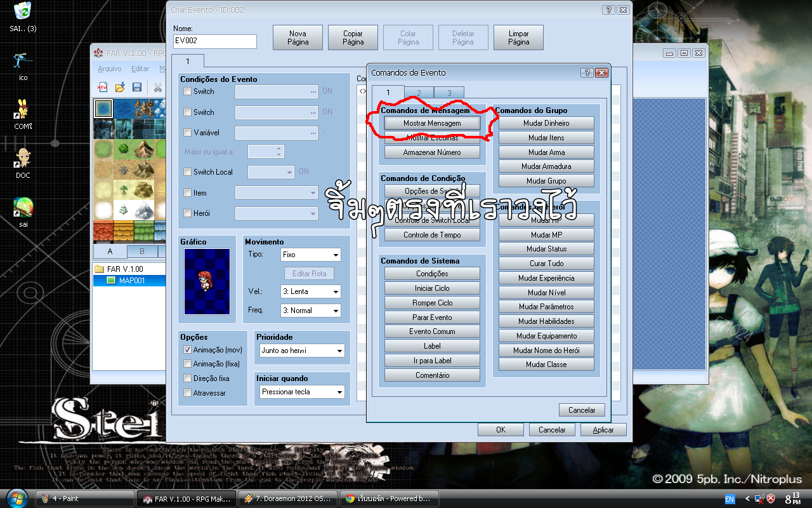Click the Cut scissors toolbar icon
Image resolution: width=812 pixels, height=508 pixels.
pos(158,86)
